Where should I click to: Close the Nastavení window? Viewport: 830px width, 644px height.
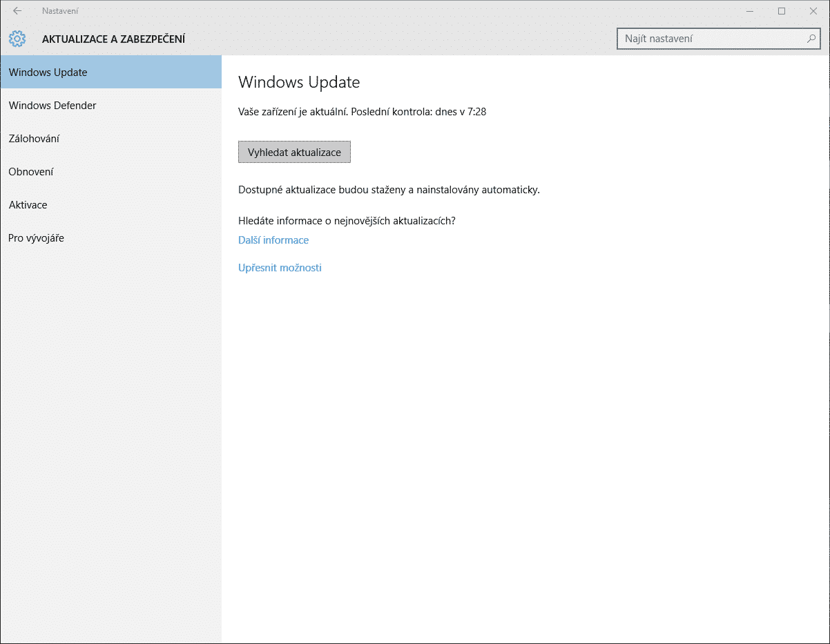813,11
